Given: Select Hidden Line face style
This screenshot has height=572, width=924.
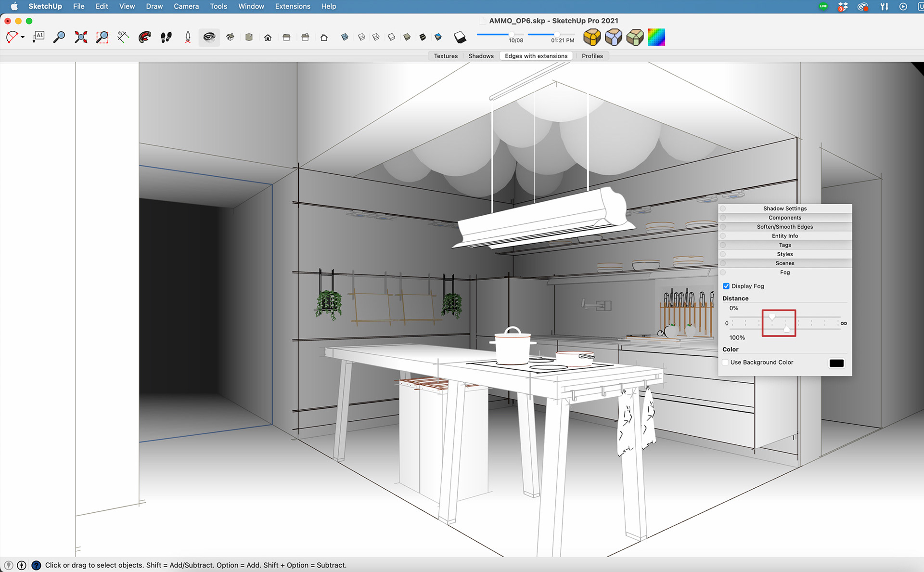Looking at the screenshot, I should pos(392,37).
